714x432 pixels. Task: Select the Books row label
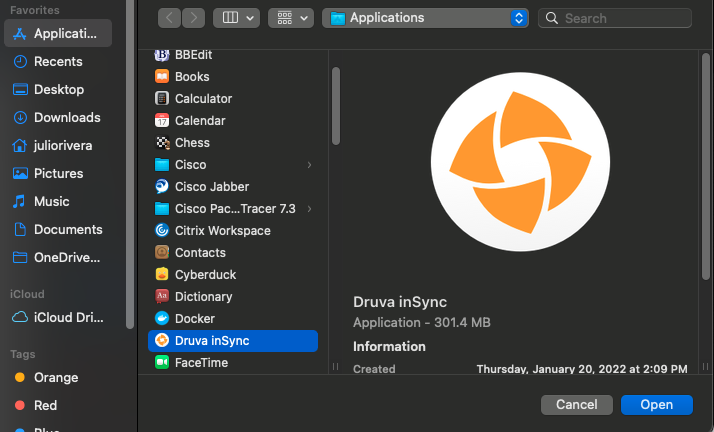pyautogui.click(x=192, y=76)
